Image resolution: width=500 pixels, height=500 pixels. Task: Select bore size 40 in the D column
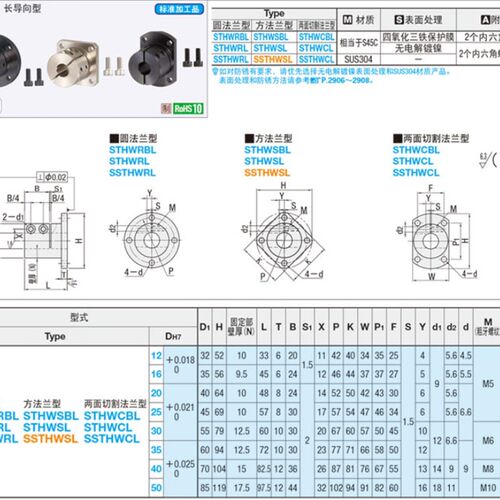click(156, 469)
